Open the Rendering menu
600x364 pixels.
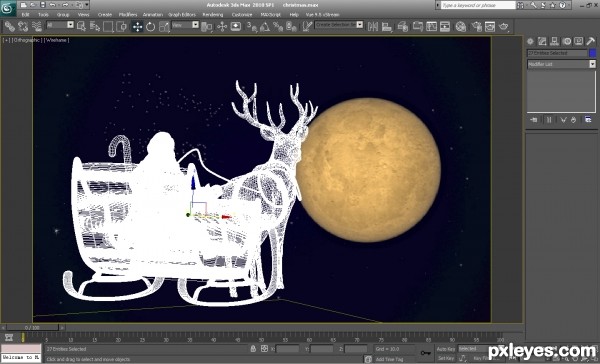(x=213, y=15)
